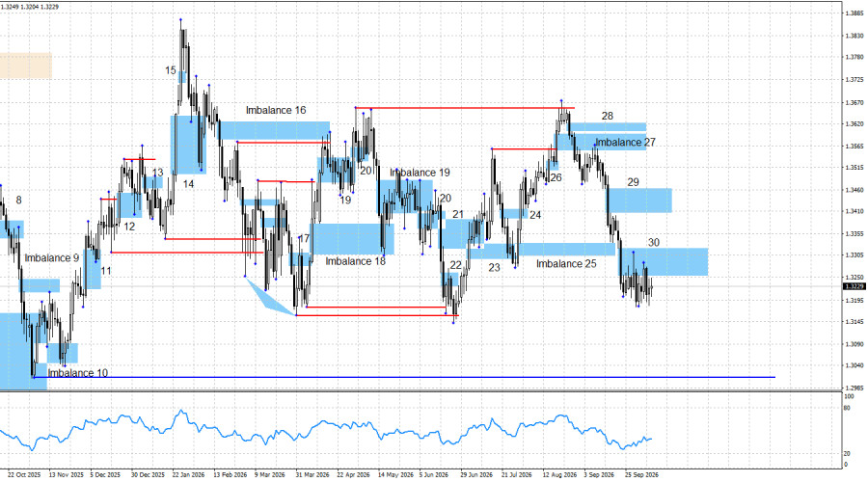This screenshot has width=868, height=482.
Task: Click the indicator scale value 80
Action: click(847, 409)
